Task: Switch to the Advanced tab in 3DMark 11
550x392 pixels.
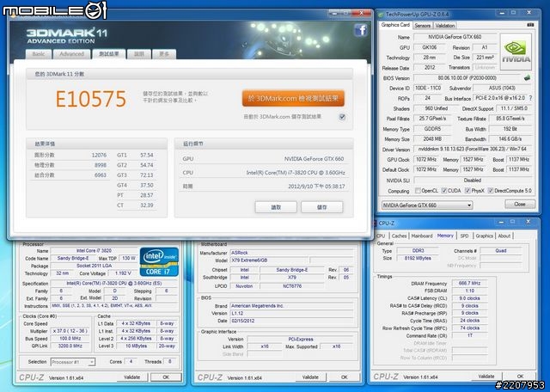Action: [x=71, y=54]
